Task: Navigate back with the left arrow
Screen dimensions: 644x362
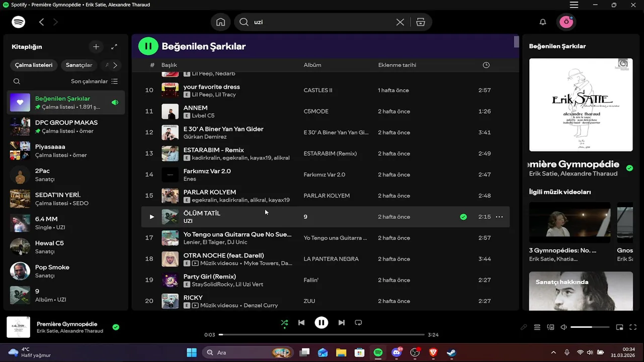Action: point(42,22)
